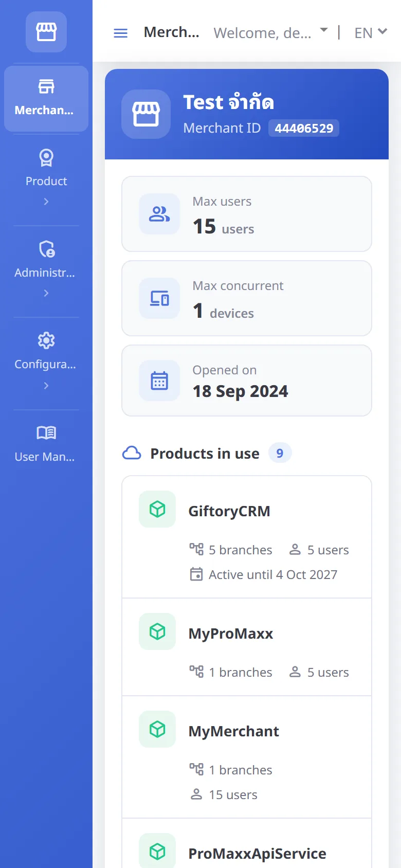The image size is (401, 868).
Task: Click the products count badge 9
Action: [280, 453]
